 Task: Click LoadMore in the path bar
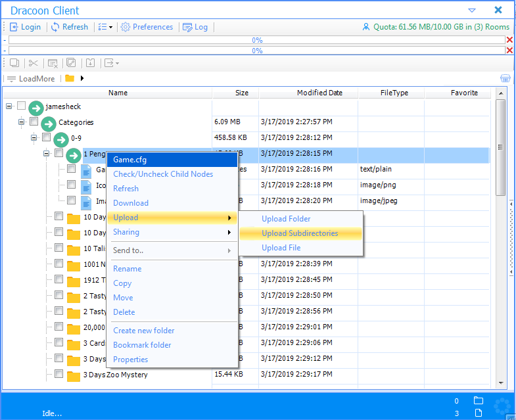[x=31, y=79]
